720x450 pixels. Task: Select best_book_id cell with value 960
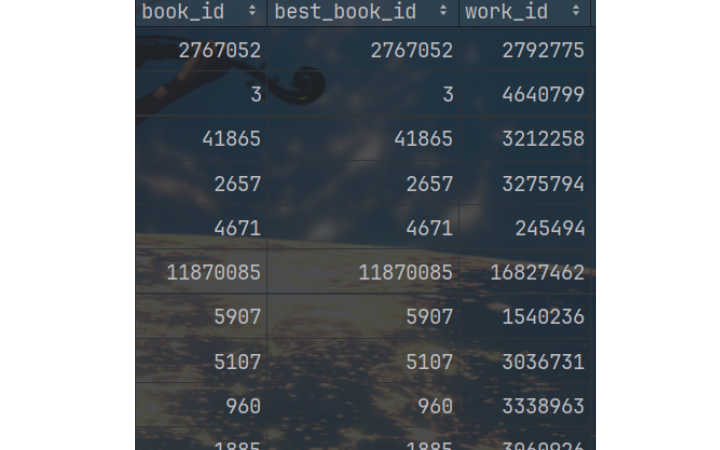click(435, 406)
